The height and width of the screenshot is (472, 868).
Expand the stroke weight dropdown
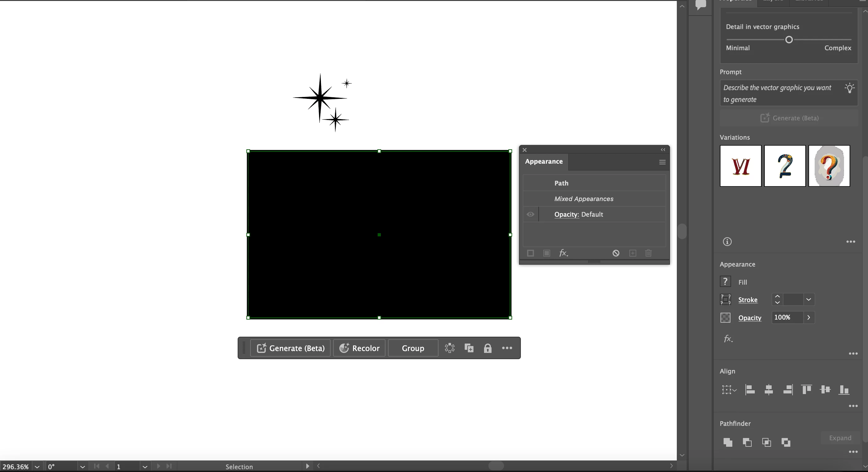pos(808,300)
